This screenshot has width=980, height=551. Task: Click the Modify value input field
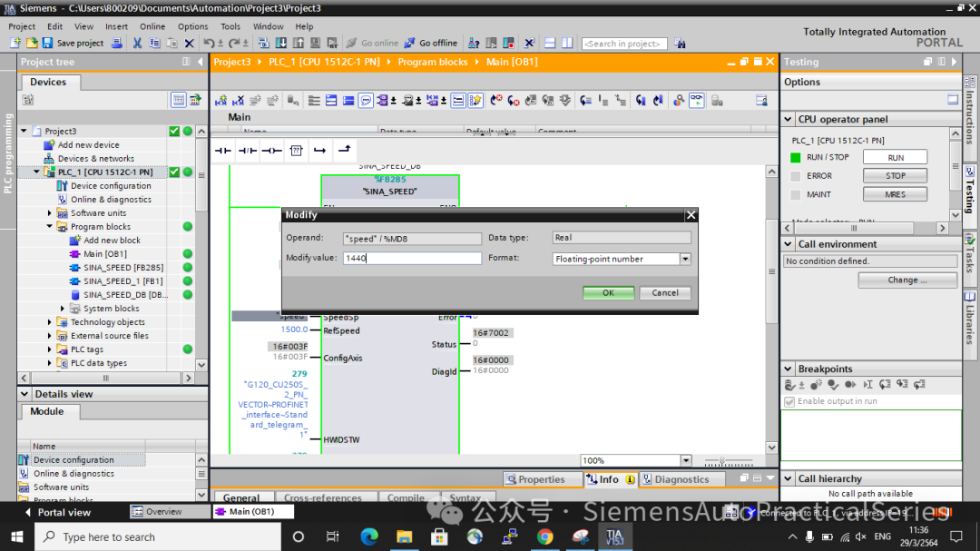413,258
